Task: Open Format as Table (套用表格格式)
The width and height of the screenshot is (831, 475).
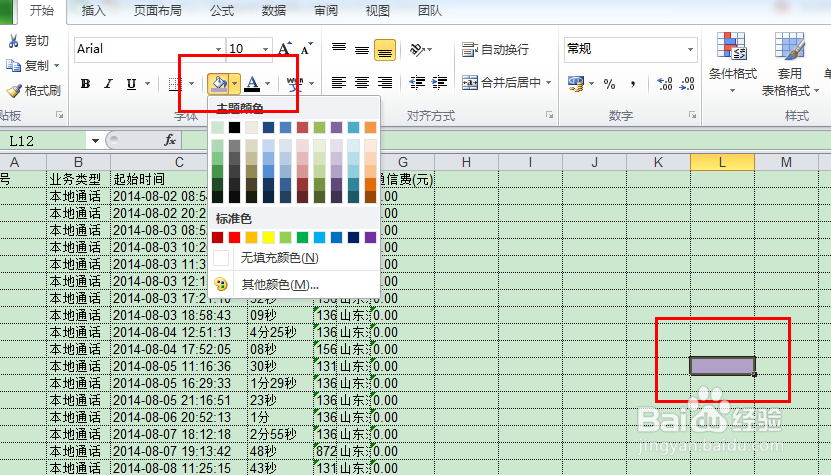Action: coord(790,64)
